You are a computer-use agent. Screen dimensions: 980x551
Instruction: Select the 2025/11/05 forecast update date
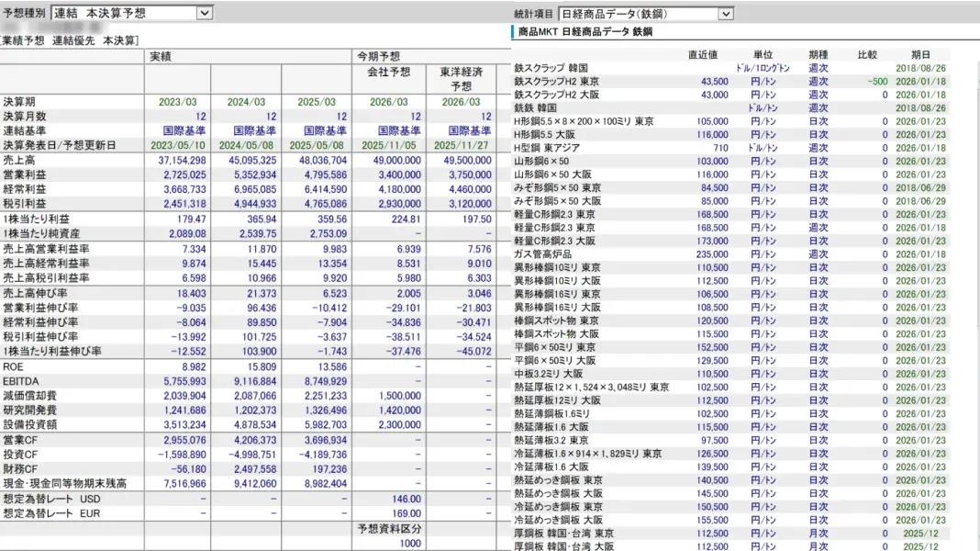pyautogui.click(x=389, y=145)
